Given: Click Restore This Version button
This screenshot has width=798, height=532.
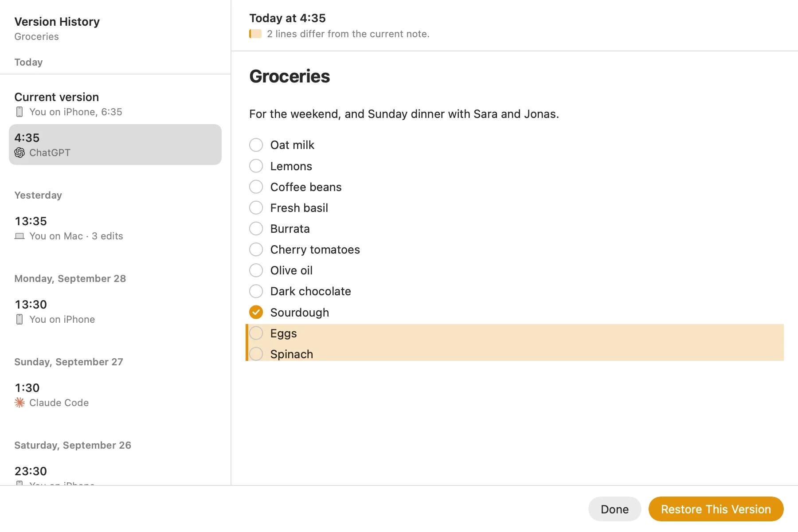Looking at the screenshot, I should [x=716, y=509].
